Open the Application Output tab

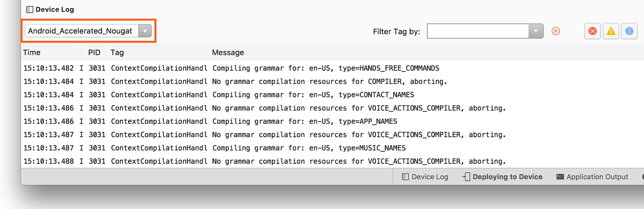[x=592, y=177]
